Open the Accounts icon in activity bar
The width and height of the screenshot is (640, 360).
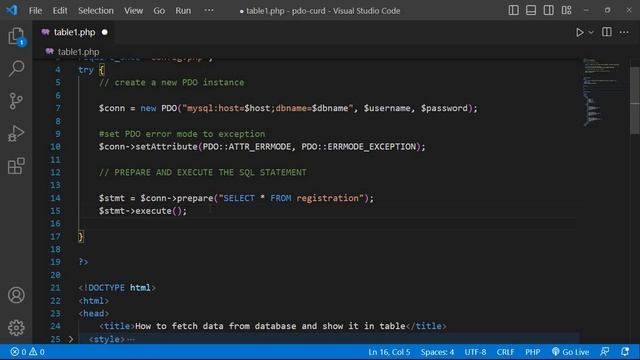pyautogui.click(x=16, y=295)
